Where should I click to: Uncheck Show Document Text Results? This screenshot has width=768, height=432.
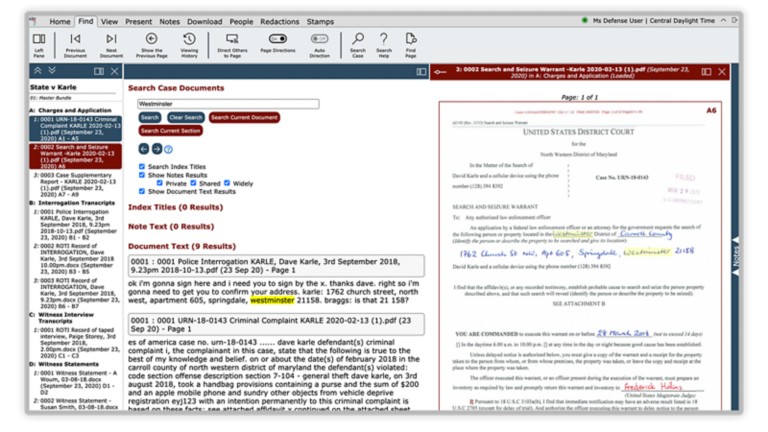(142, 191)
